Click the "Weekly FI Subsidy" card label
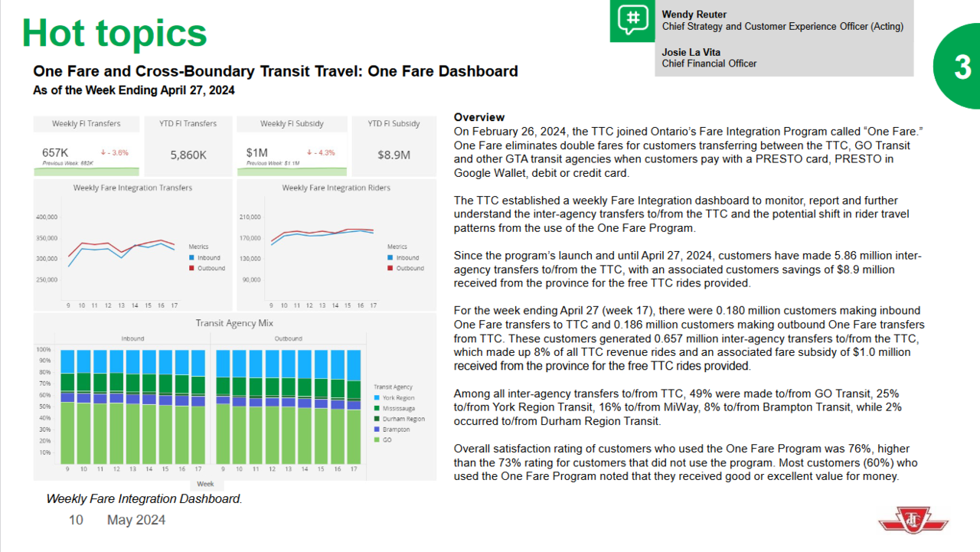 point(292,123)
